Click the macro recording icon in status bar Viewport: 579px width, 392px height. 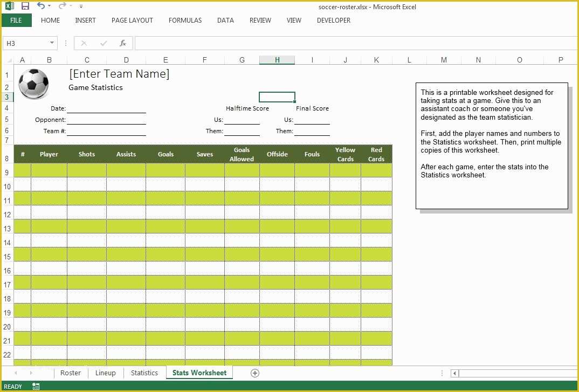[36, 386]
